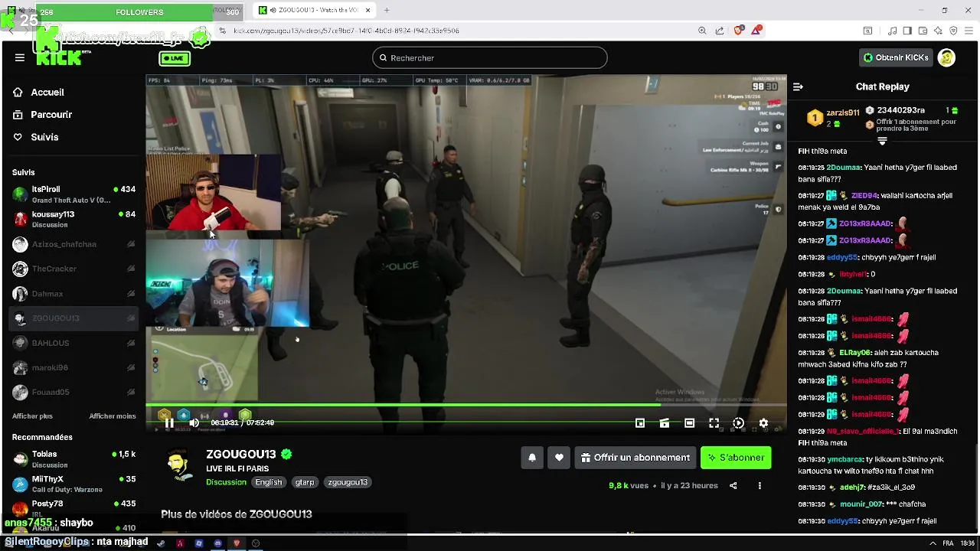Open recommended channel Posty78
Image resolution: width=980 pixels, height=551 pixels.
[73, 508]
